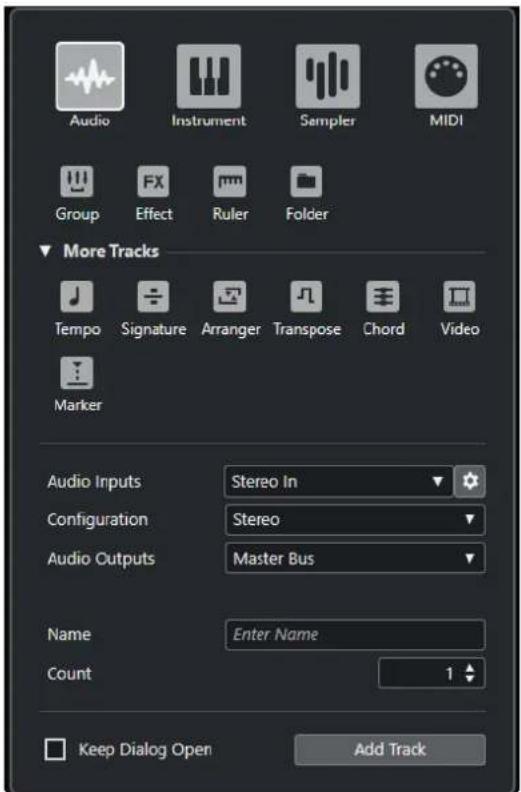Choose the Tempo track icon
The image size is (521, 792).
click(x=77, y=296)
